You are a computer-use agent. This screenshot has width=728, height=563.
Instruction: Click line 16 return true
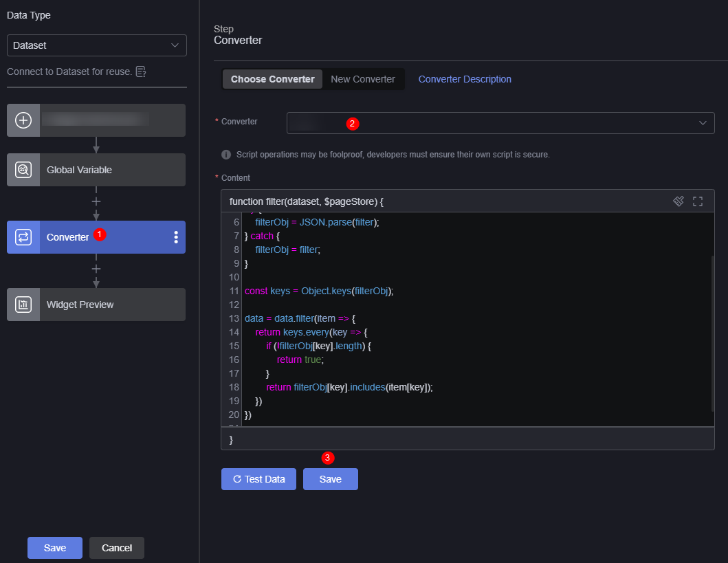[300, 360]
